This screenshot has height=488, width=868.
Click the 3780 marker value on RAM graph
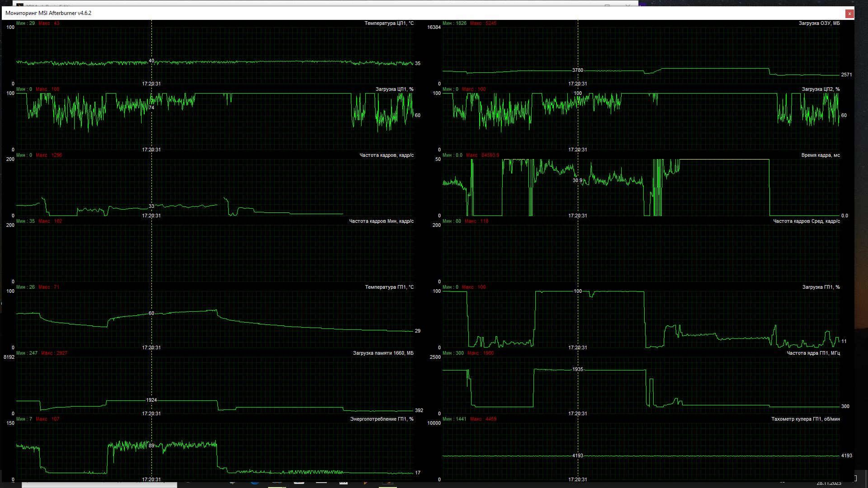click(577, 70)
